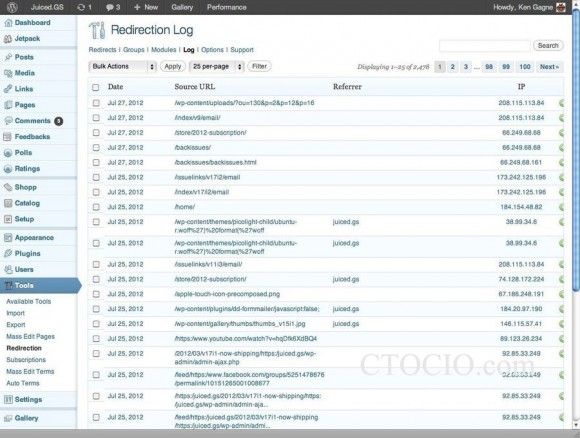Open the Gallery menu in sidebar
The height and width of the screenshot is (438, 580).
click(26, 418)
